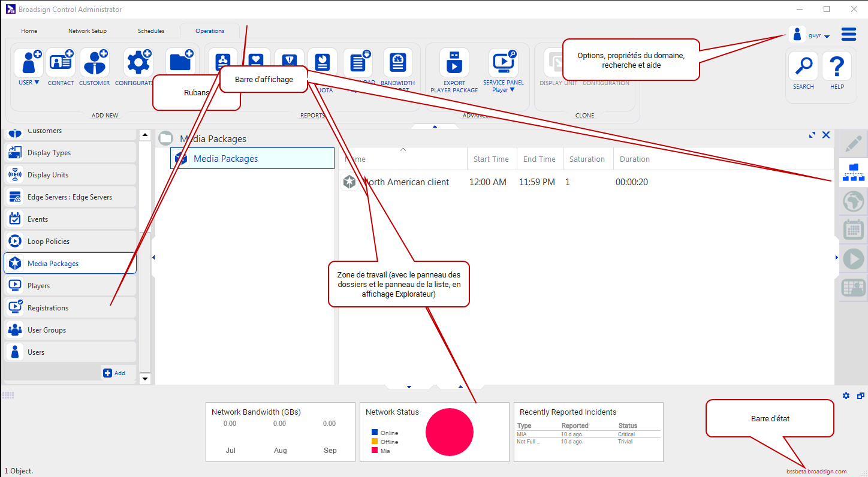The image size is (868, 477).
Task: Click the resource list scroll-down arrow
Action: (x=144, y=379)
